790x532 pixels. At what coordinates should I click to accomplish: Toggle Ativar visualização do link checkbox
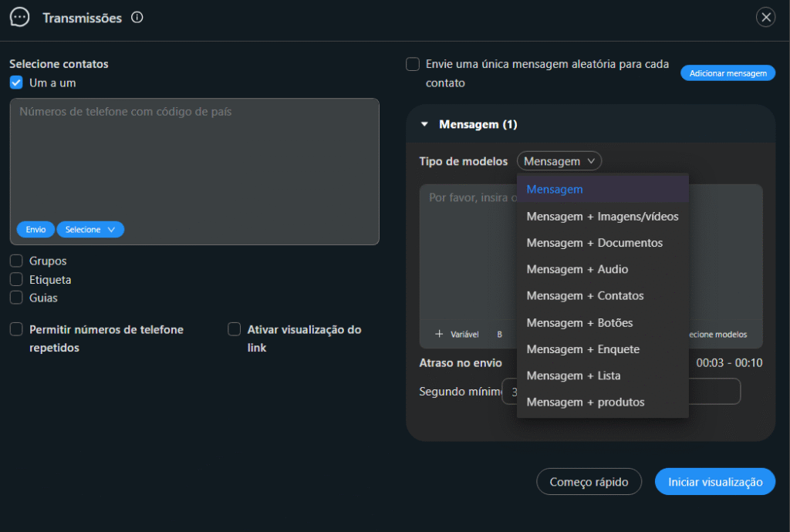coord(235,330)
